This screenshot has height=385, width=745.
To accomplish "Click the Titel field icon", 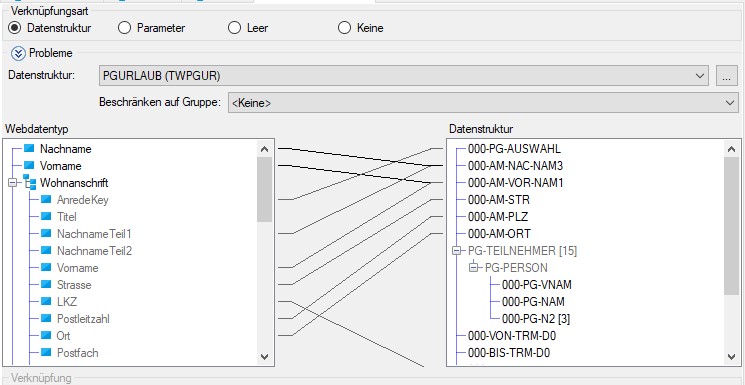I will point(46,216).
